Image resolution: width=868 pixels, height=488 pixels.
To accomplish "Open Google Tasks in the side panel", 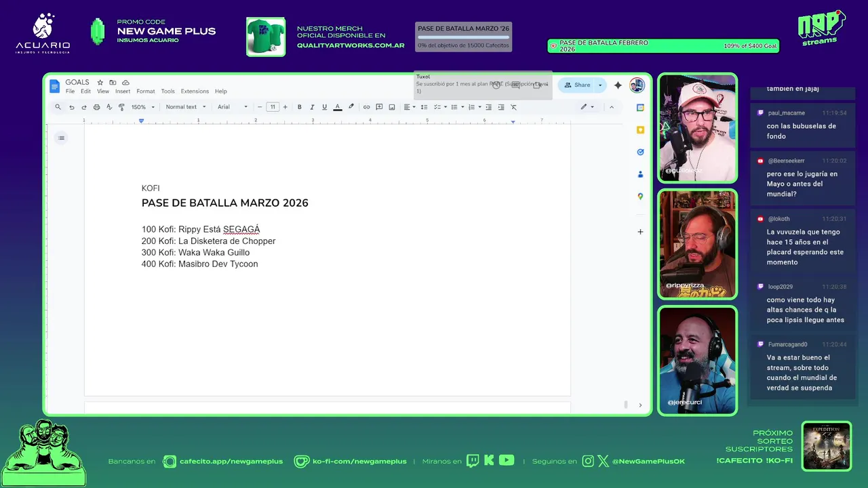I will (640, 152).
